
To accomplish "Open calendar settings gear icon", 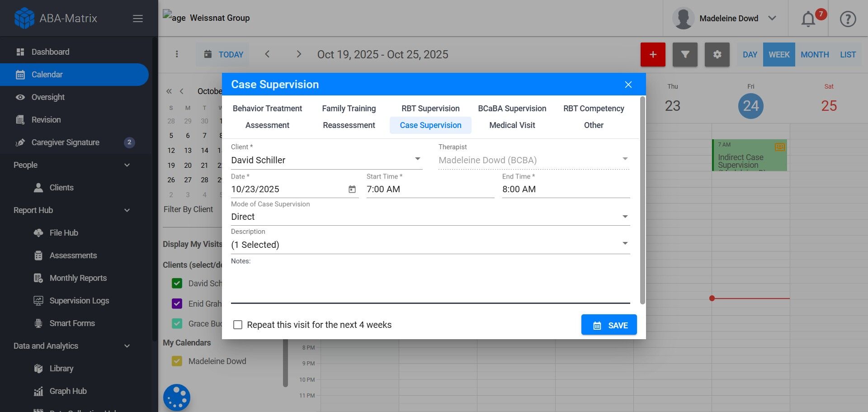I will point(717,55).
